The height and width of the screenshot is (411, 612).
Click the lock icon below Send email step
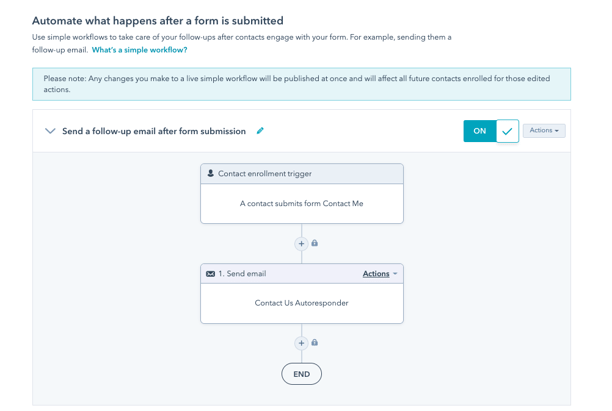click(315, 342)
